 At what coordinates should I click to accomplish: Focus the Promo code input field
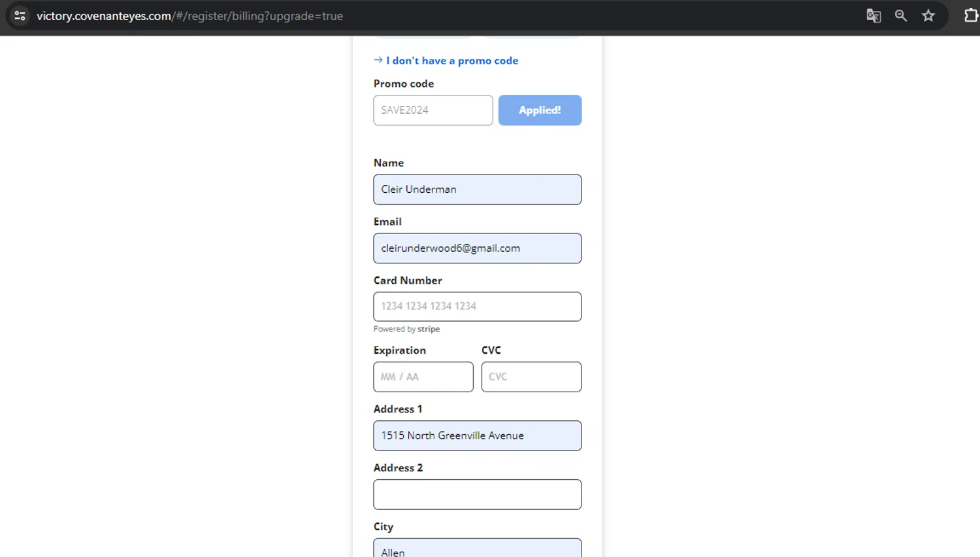pyautogui.click(x=433, y=110)
